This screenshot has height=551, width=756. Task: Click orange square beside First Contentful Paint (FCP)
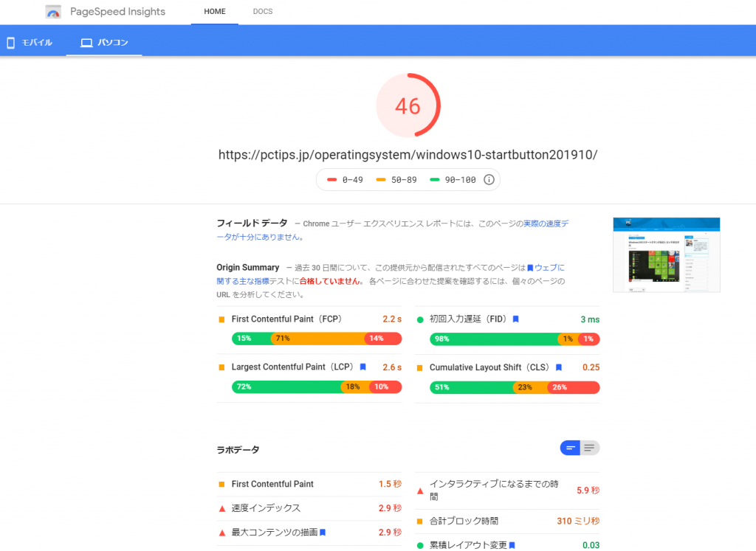click(221, 319)
